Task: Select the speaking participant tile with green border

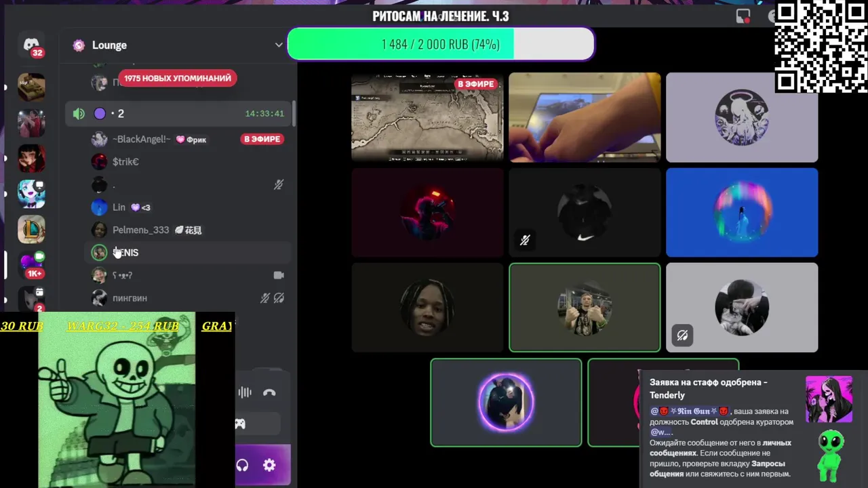Action: [585, 307]
